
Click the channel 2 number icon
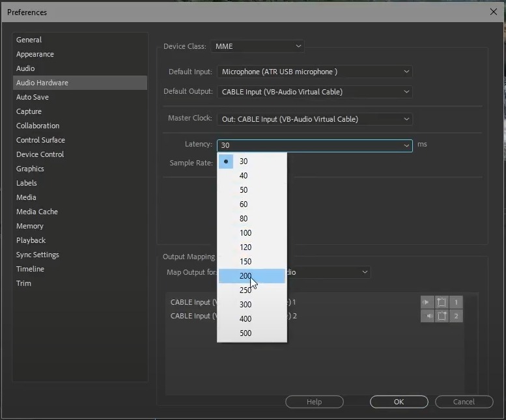tap(457, 316)
